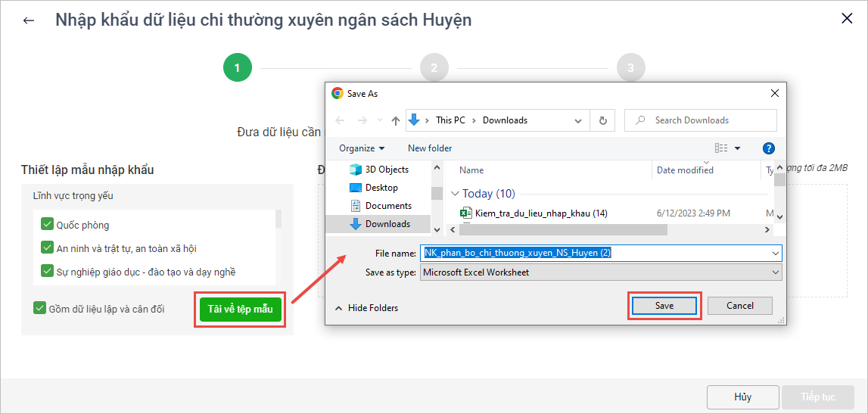Toggle An ninh và trật tự checkbox
Screen dimensions: 868x414
pyautogui.click(x=48, y=247)
